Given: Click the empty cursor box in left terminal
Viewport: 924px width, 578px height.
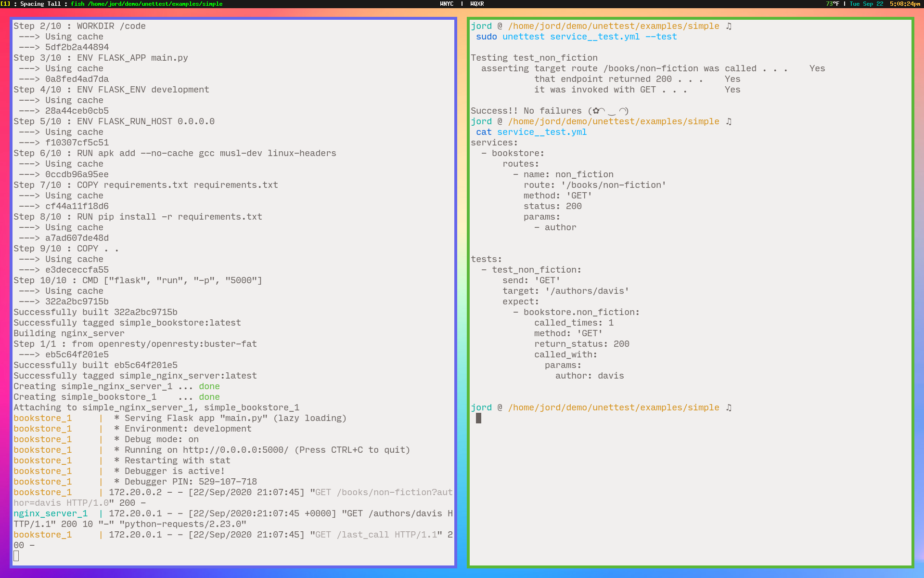Looking at the screenshot, I should [x=16, y=556].
